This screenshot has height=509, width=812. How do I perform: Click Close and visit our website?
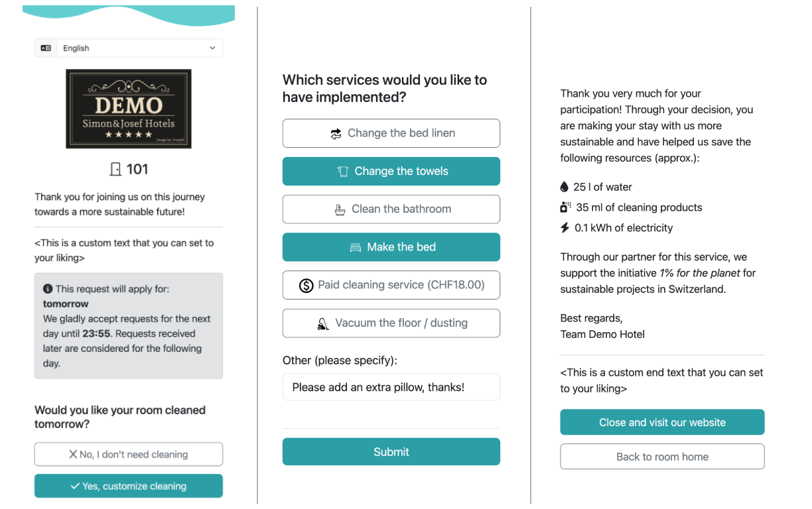tap(662, 422)
